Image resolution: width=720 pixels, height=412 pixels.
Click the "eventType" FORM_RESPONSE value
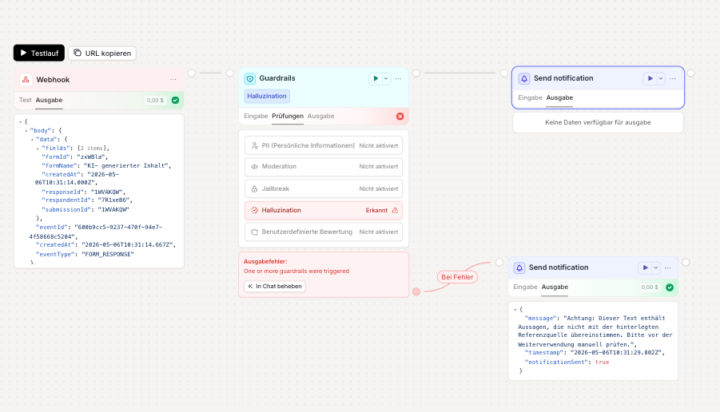[x=107, y=254]
